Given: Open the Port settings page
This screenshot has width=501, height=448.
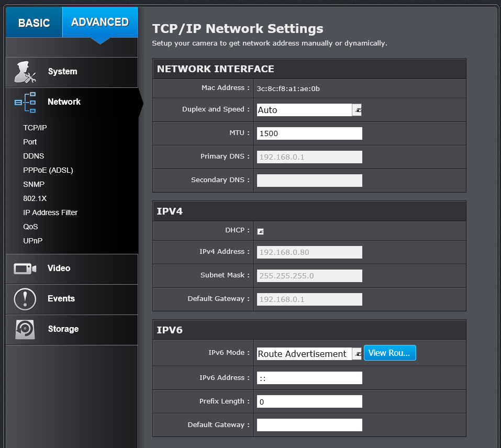Looking at the screenshot, I should pos(30,142).
